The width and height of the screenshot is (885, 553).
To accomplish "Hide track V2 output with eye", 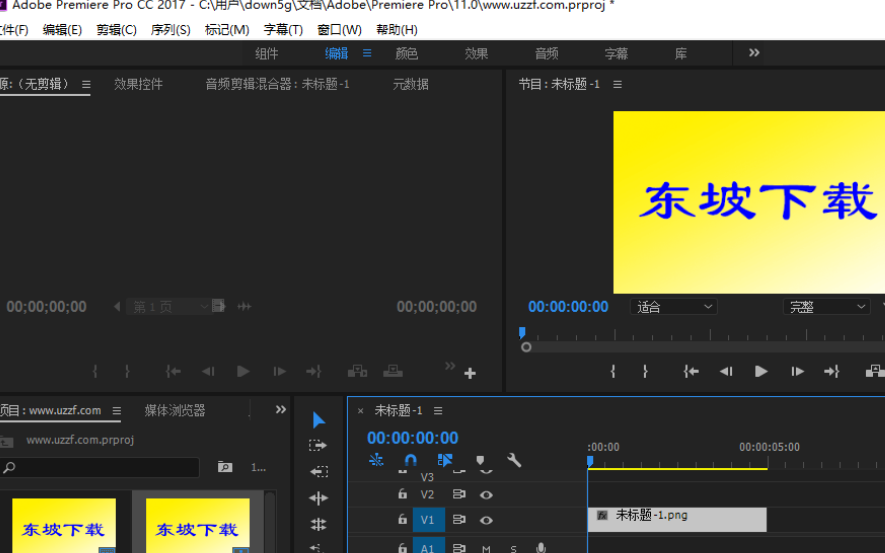I will [486, 495].
